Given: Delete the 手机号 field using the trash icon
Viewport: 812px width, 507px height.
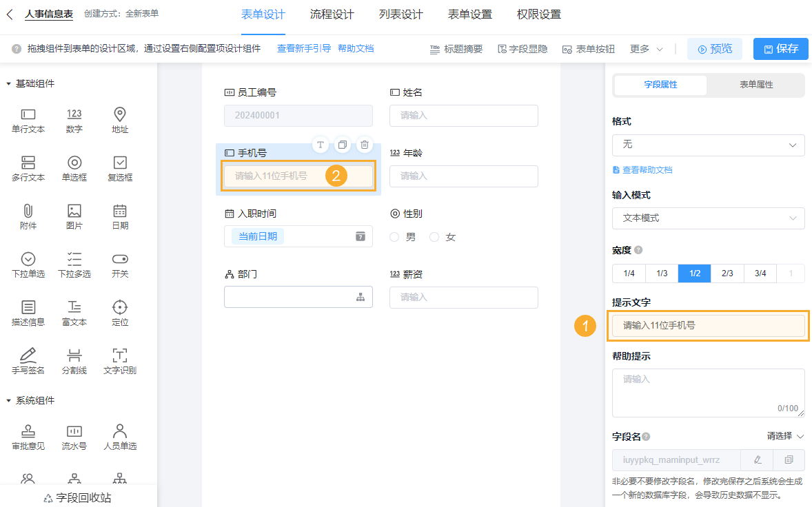Looking at the screenshot, I should 364,145.
